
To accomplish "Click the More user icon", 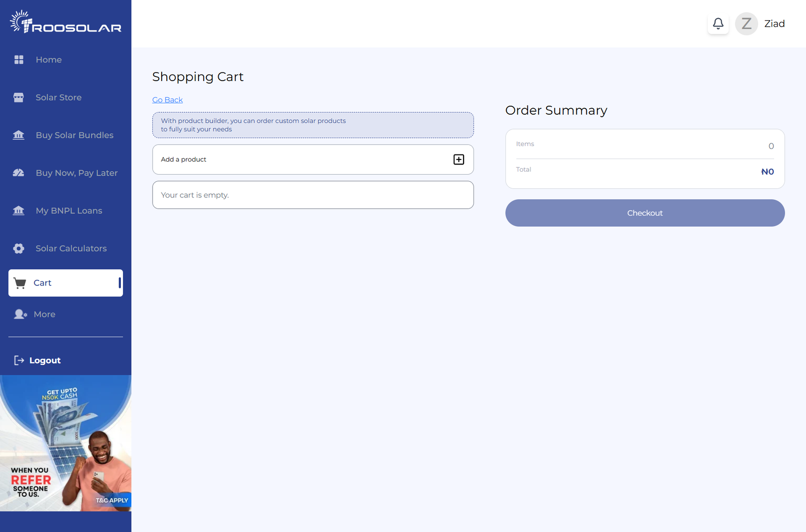I will 20,314.
